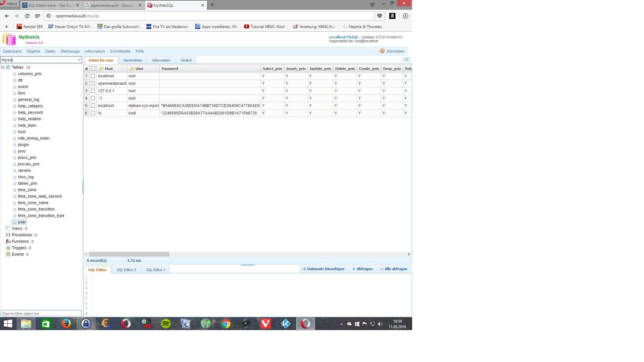Collapse the Tables tree node
The height and width of the screenshot is (362, 644).
3,67
